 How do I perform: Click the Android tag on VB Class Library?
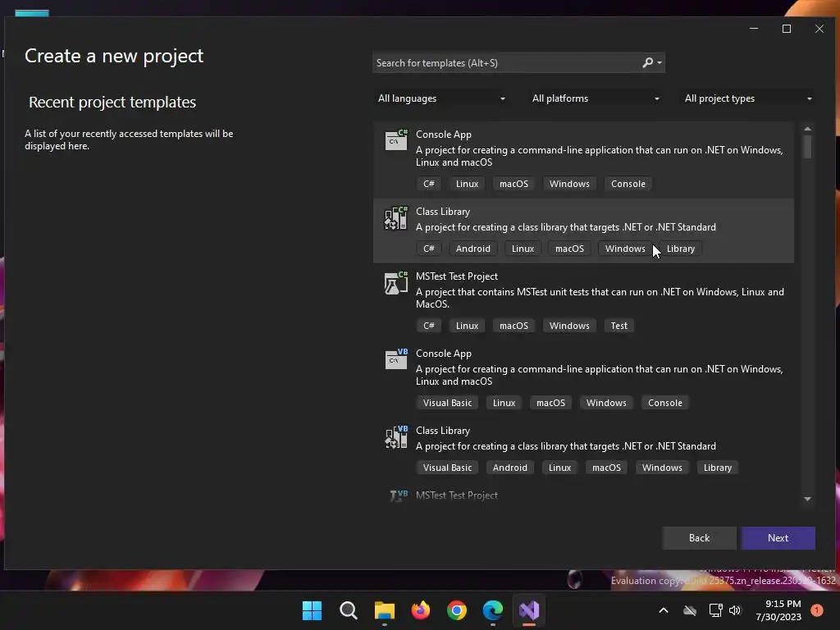510,468
